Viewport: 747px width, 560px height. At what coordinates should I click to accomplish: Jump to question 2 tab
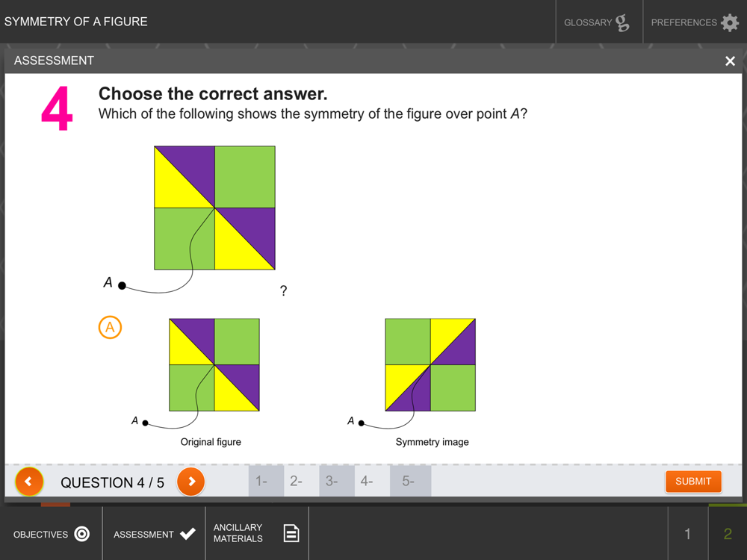pyautogui.click(x=302, y=481)
